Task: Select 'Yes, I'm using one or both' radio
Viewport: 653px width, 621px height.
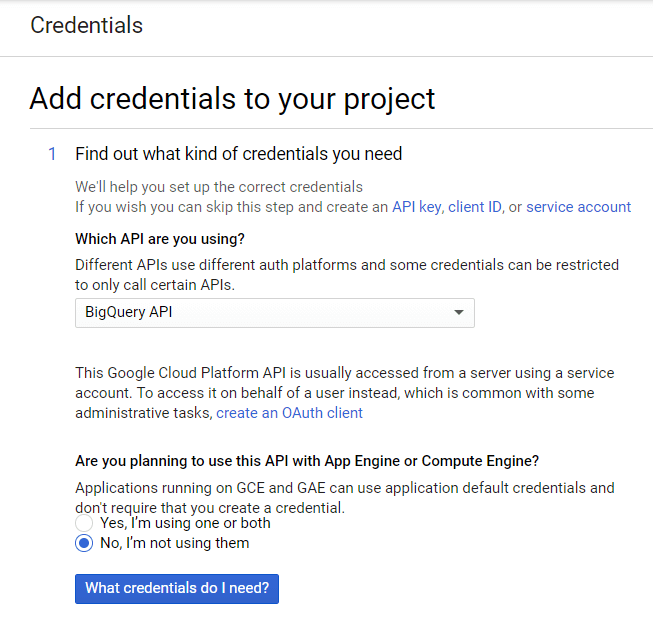Action: (x=85, y=523)
